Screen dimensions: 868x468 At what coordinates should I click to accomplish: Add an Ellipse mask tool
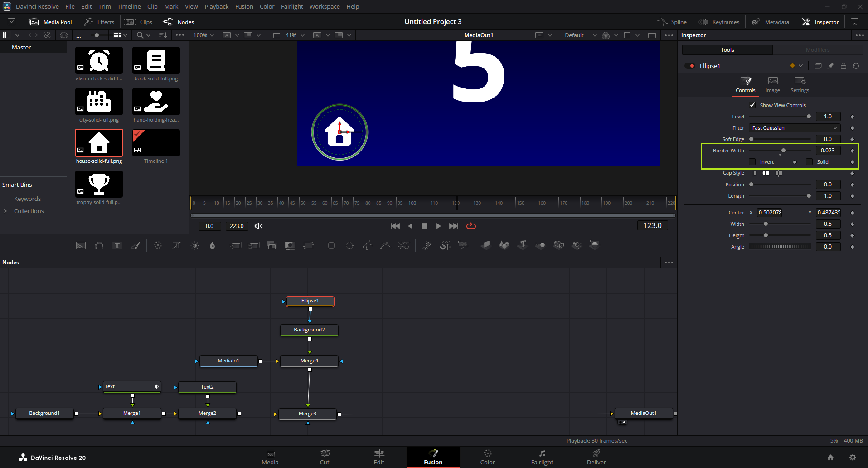pos(349,245)
